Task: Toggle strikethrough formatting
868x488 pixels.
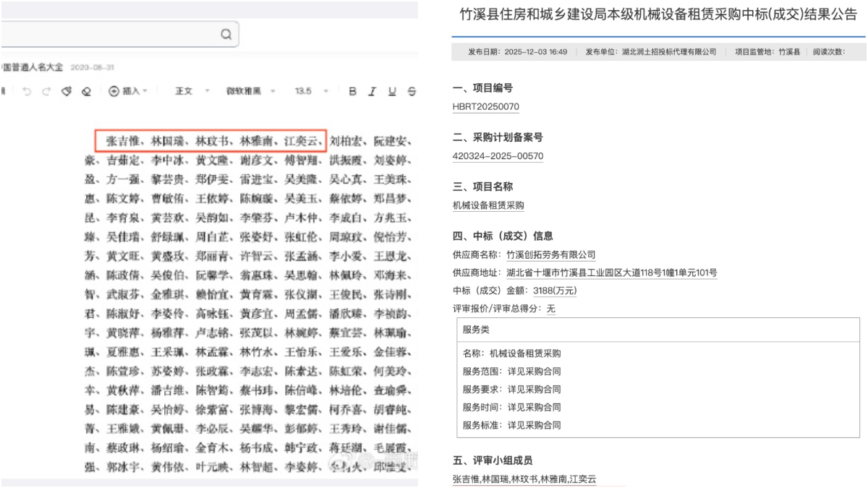Action: click(412, 91)
